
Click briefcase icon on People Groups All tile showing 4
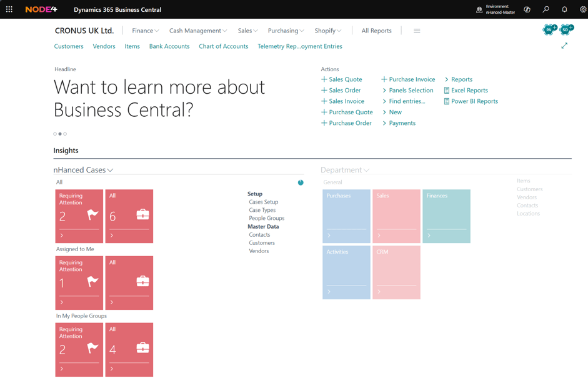coord(142,348)
